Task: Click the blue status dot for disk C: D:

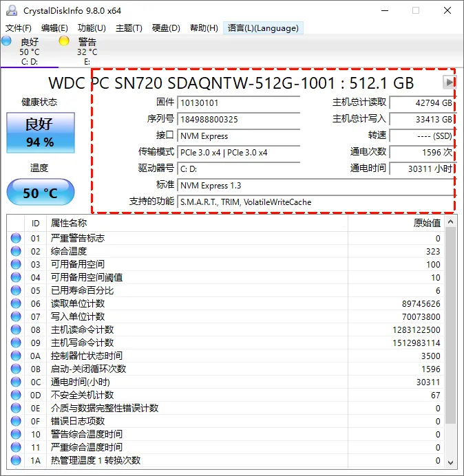Action: click(x=6, y=41)
